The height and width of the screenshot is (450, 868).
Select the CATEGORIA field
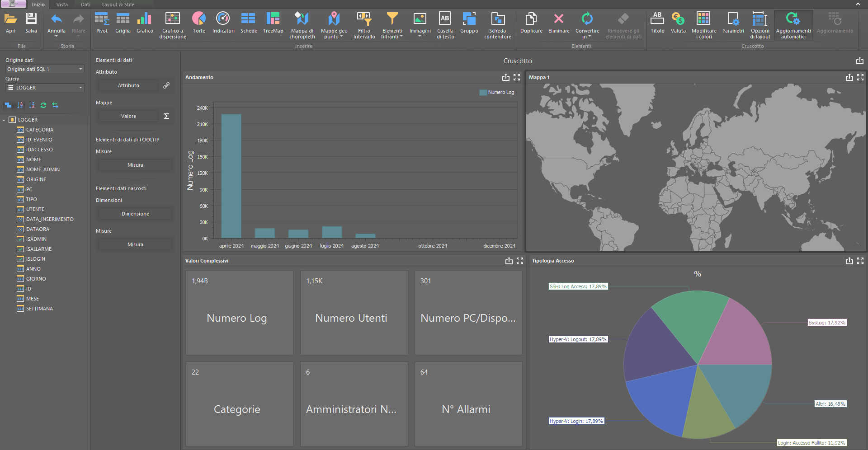coord(39,130)
